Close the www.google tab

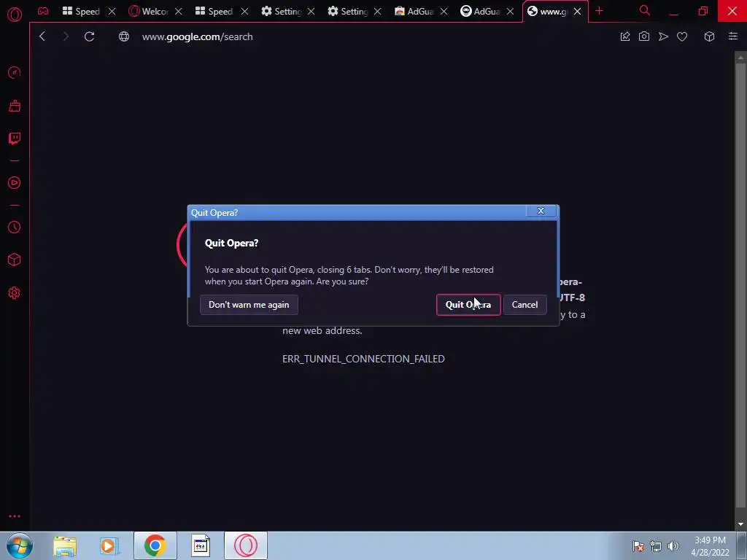point(578,12)
